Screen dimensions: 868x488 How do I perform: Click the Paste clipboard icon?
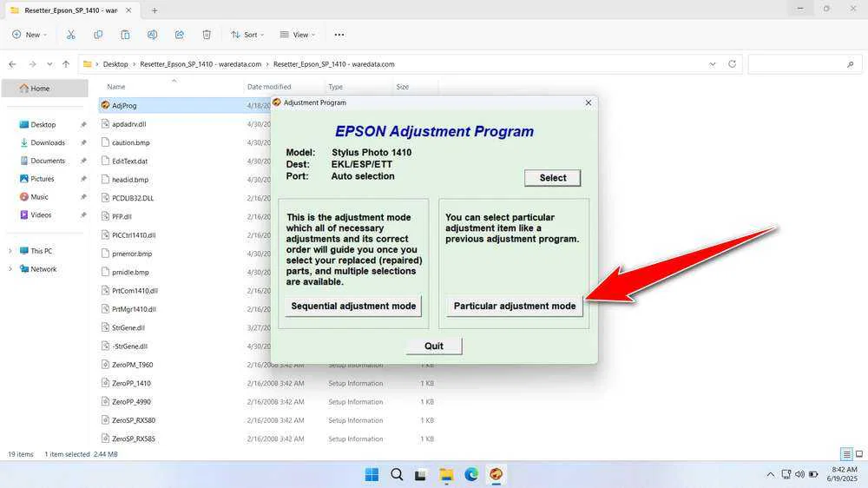(x=125, y=35)
